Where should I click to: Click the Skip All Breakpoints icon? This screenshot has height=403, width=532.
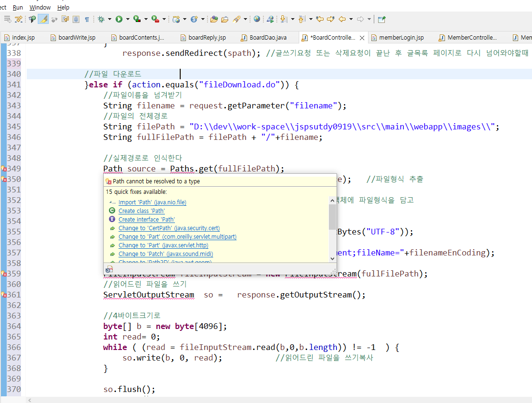pyautogui.click(x=54, y=19)
